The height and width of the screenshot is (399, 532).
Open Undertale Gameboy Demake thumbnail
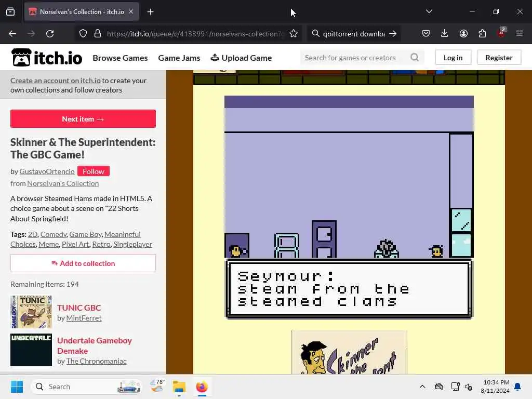coord(31,350)
